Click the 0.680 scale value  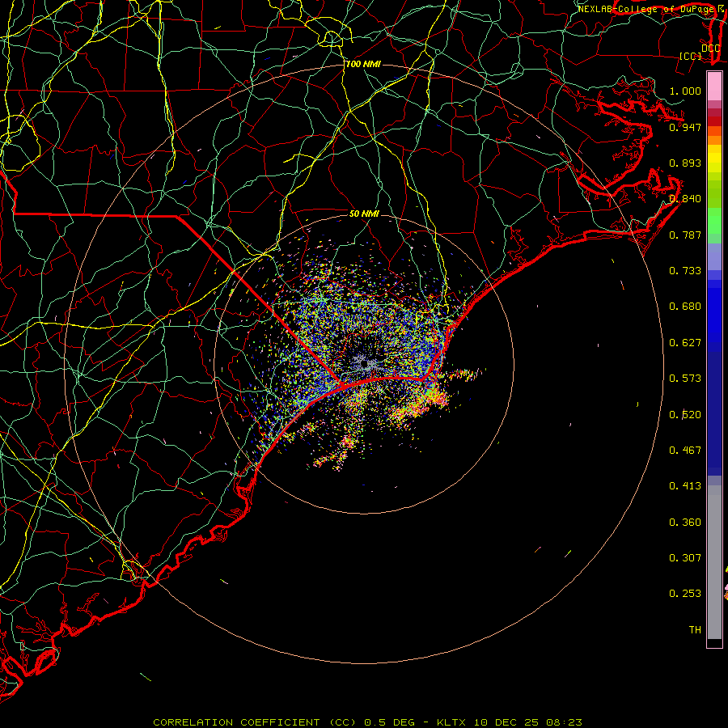click(x=685, y=307)
